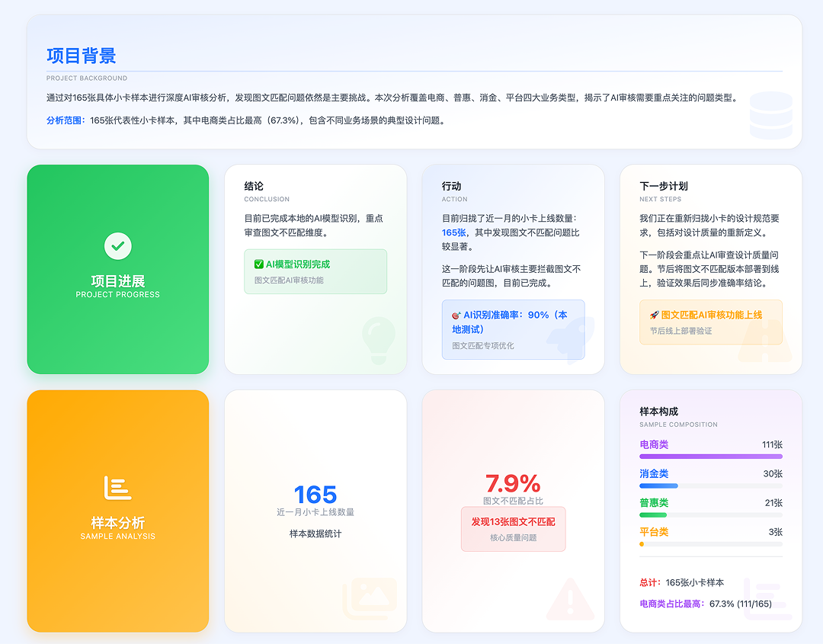Click the 发现13张图文不匹配 red alert box
Image resolution: width=823 pixels, height=644 pixels.
tap(513, 529)
